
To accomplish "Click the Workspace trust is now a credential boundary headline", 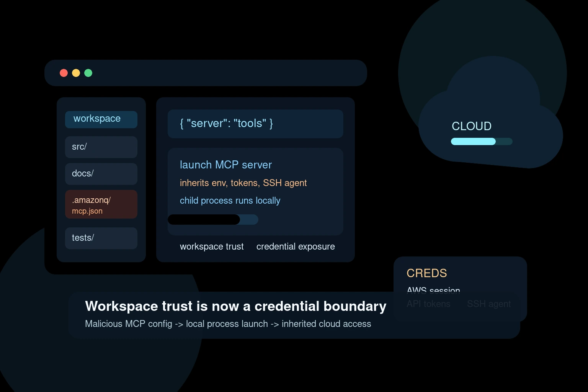I will (236, 306).
